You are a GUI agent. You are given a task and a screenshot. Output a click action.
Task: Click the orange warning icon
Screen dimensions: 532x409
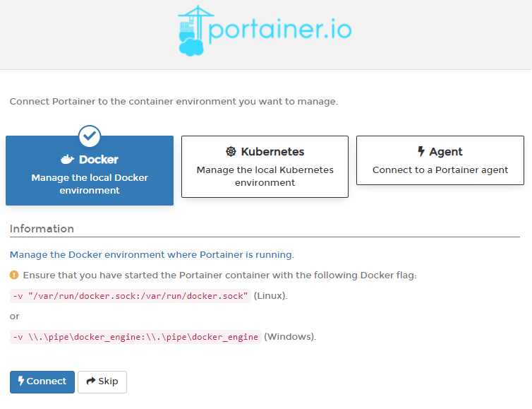pos(14,275)
